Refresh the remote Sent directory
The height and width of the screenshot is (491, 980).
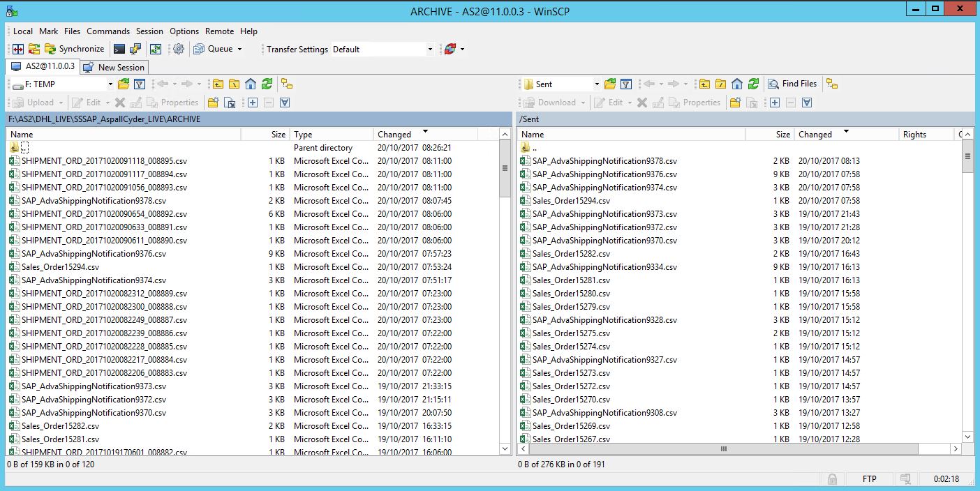pos(753,84)
